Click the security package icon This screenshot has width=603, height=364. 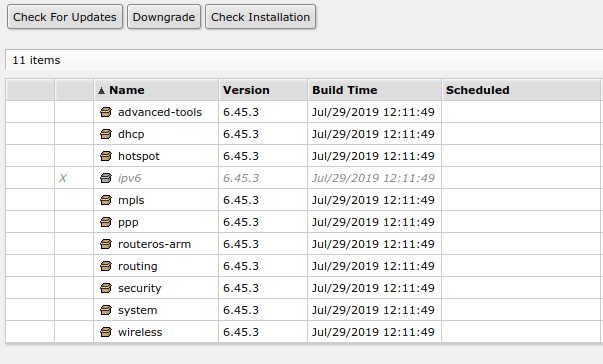(106, 288)
